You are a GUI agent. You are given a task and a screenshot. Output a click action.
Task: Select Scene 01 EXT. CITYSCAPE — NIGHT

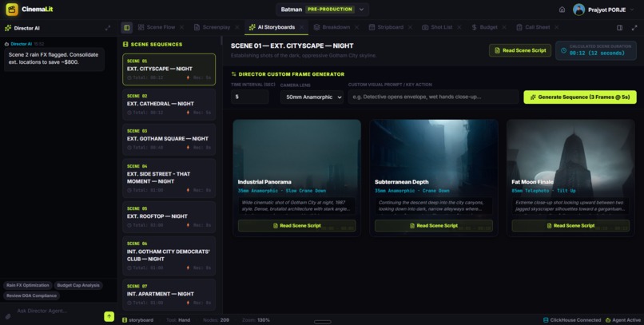(169, 69)
